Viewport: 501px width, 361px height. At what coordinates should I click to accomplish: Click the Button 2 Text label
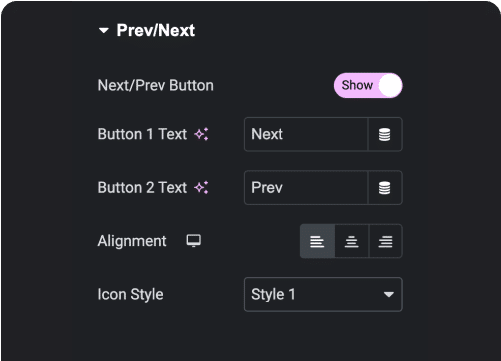142,187
